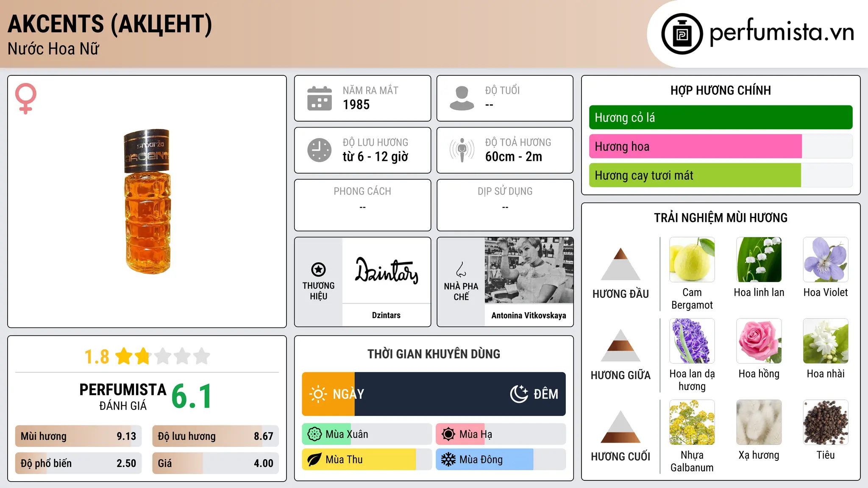The width and height of the screenshot is (868, 488).
Task: Click the Dịp sử dụng card
Action: click(505, 205)
